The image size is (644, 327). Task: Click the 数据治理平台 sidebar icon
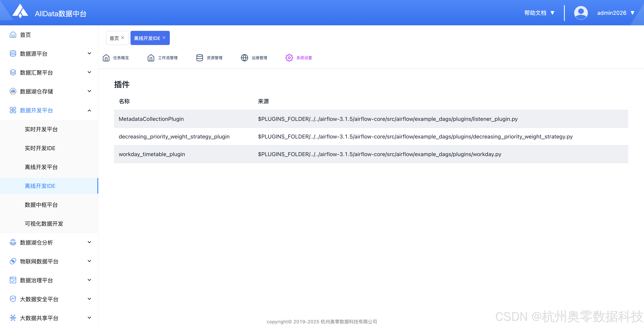click(x=13, y=280)
